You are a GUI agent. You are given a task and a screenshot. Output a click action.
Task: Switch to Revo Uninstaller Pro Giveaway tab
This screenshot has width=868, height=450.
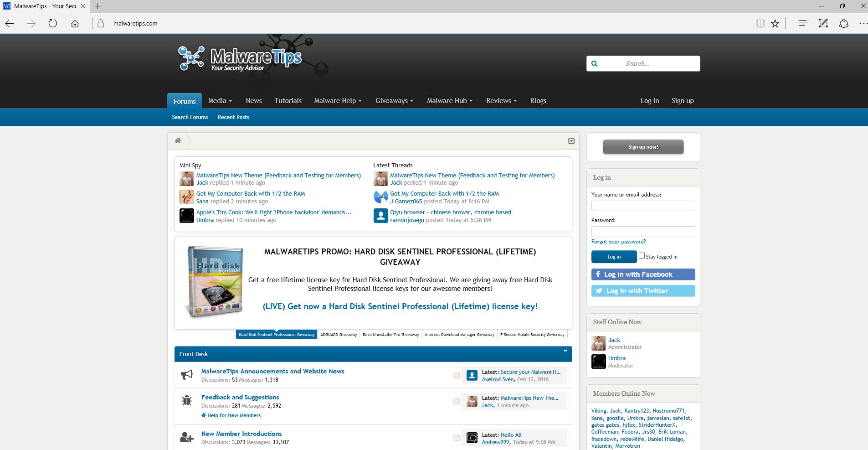(x=391, y=335)
